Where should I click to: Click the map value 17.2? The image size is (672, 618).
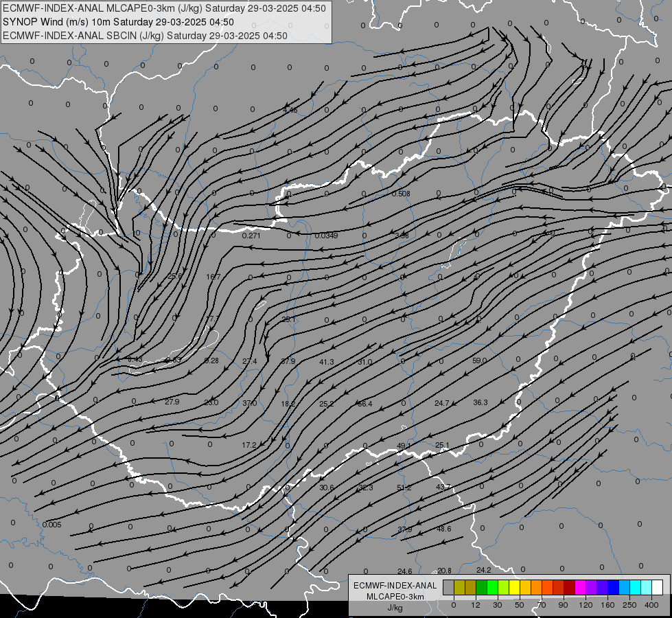[249, 445]
